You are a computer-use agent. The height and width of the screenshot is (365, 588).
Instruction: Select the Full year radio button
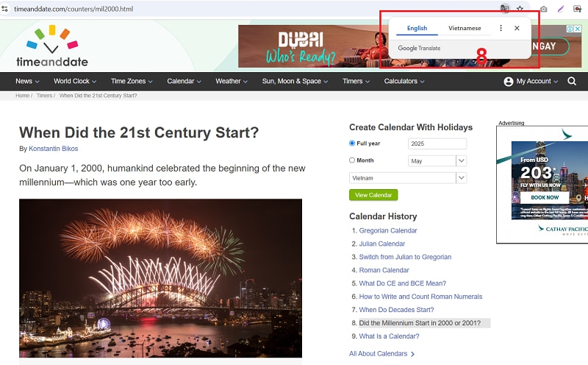[x=352, y=143]
